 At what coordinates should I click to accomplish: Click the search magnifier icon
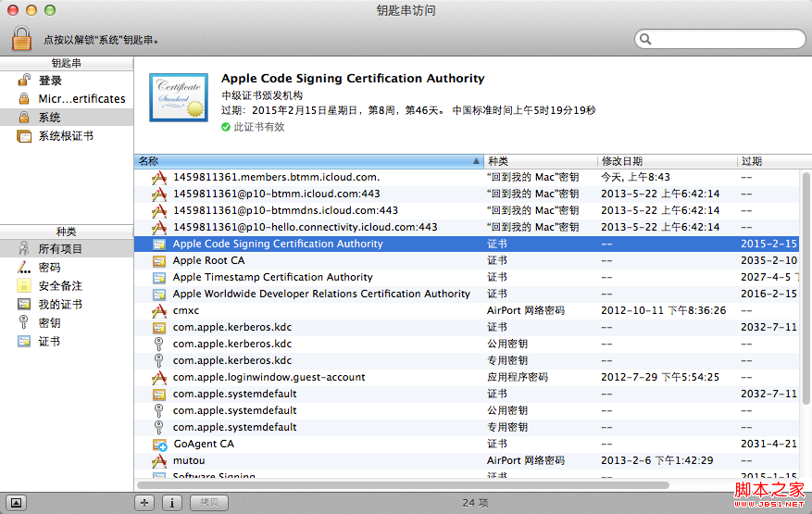pos(645,39)
